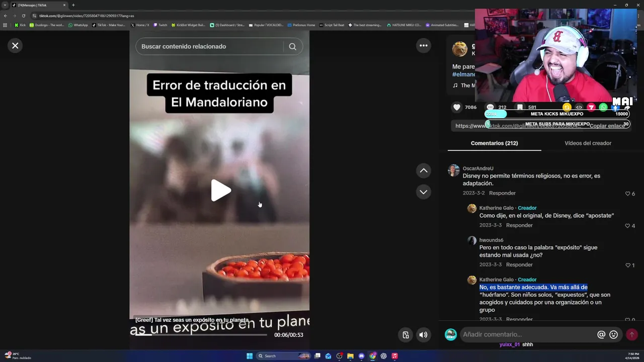This screenshot has height=362, width=644.
Task: Click Copiar enlace button
Action: 607,126
